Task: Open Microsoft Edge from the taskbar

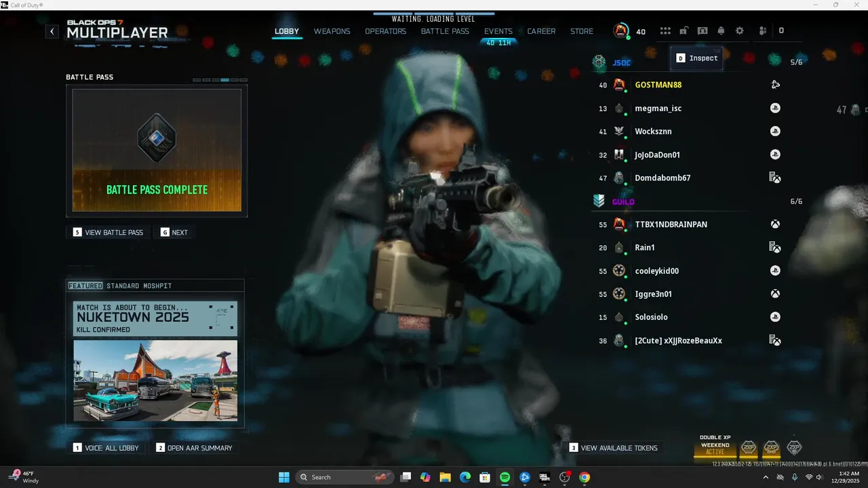Action: pos(465,477)
